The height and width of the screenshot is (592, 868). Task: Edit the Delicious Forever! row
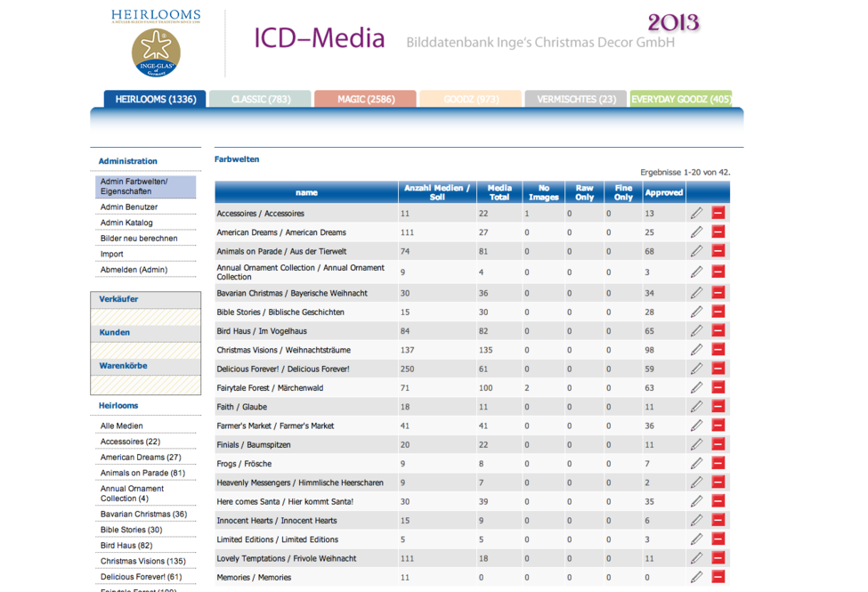point(696,369)
